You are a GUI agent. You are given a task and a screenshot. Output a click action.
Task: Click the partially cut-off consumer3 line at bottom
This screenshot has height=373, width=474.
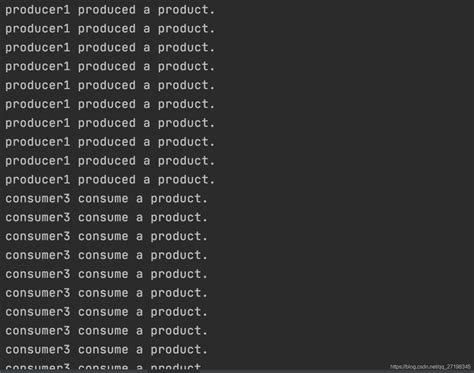click(x=103, y=367)
